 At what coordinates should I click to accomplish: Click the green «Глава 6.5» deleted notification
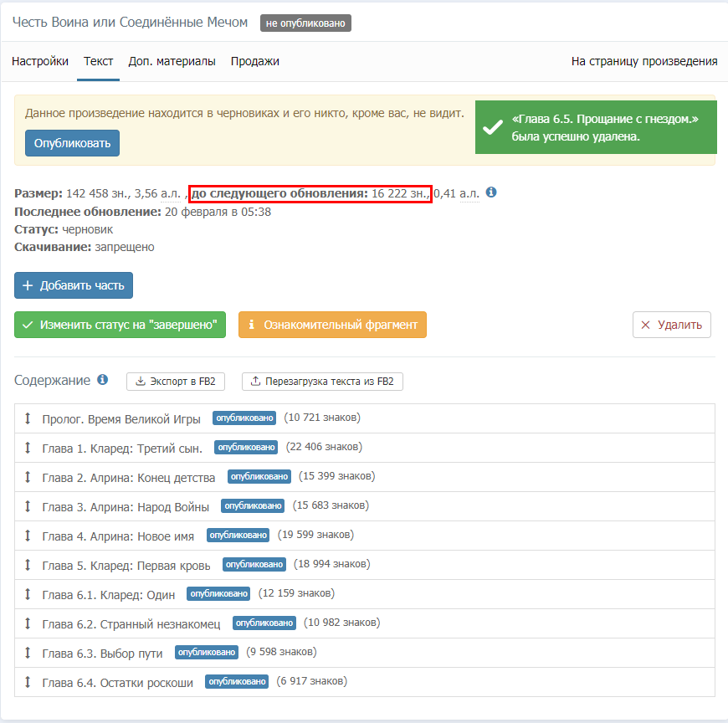[596, 127]
